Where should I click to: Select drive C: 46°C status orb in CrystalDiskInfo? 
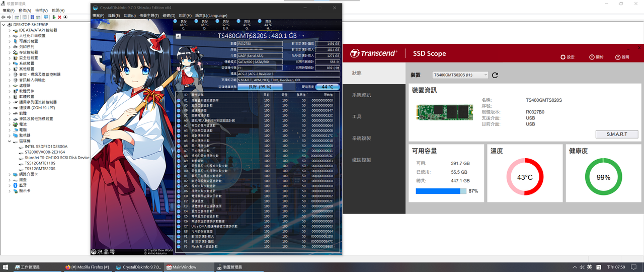tap(176, 21)
